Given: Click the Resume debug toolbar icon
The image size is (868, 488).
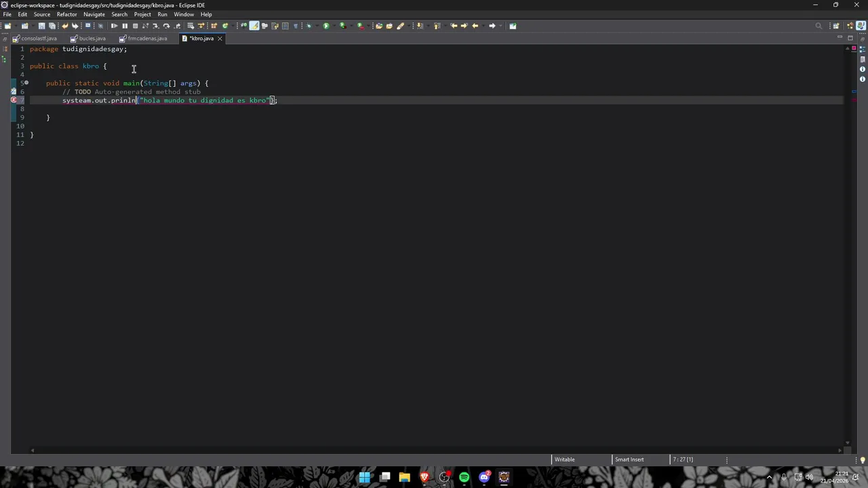Looking at the screenshot, I should (114, 26).
